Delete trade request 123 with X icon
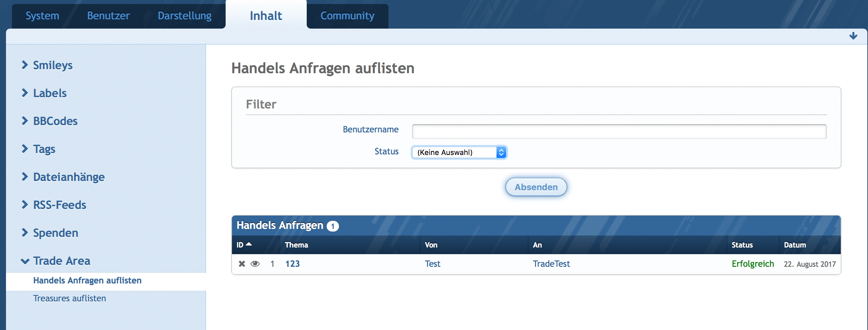Viewport: 868px width, 330px height. (x=242, y=264)
